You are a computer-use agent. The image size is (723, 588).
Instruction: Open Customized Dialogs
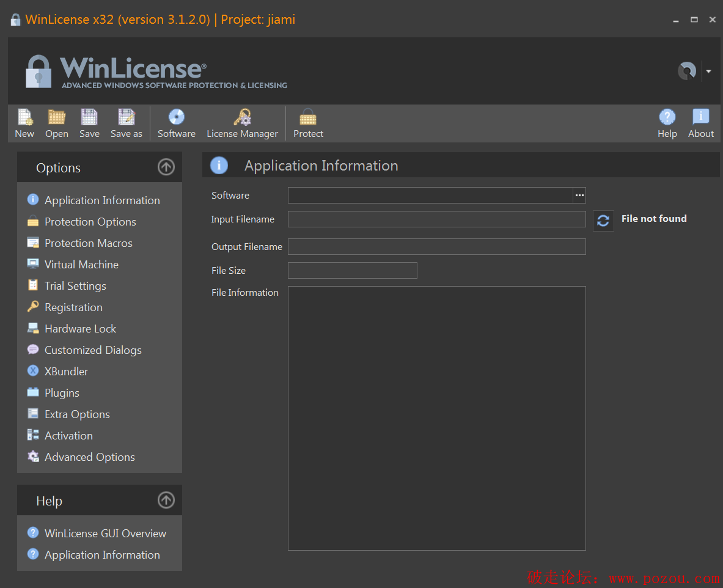[x=93, y=350]
